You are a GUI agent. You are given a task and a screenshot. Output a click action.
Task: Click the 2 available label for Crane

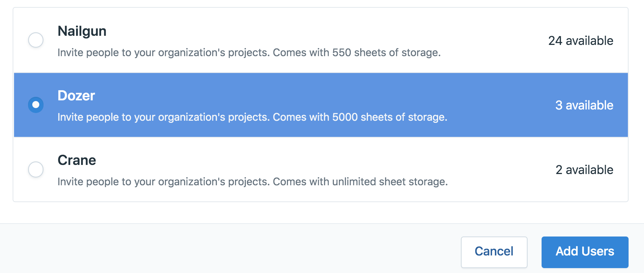point(584,170)
